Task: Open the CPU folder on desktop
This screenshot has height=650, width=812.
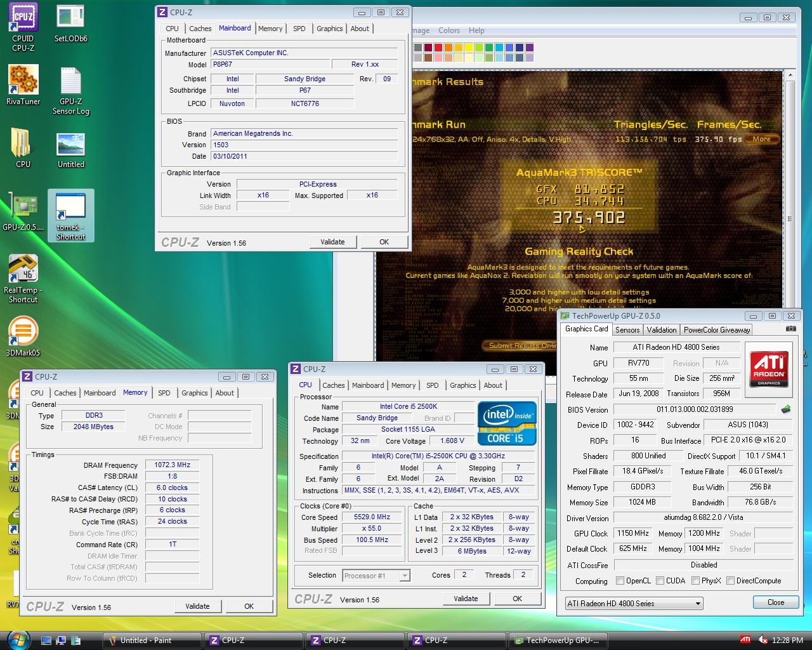Action: tap(23, 147)
